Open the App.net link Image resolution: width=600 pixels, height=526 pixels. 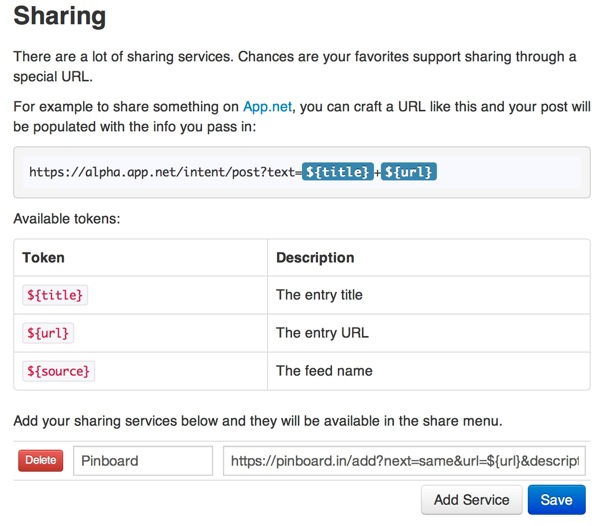[x=271, y=105]
